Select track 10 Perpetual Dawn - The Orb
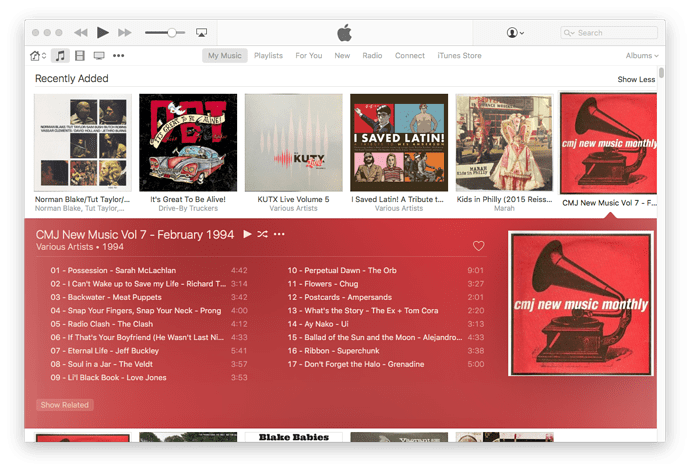This screenshot has width=690, height=471. [385, 271]
